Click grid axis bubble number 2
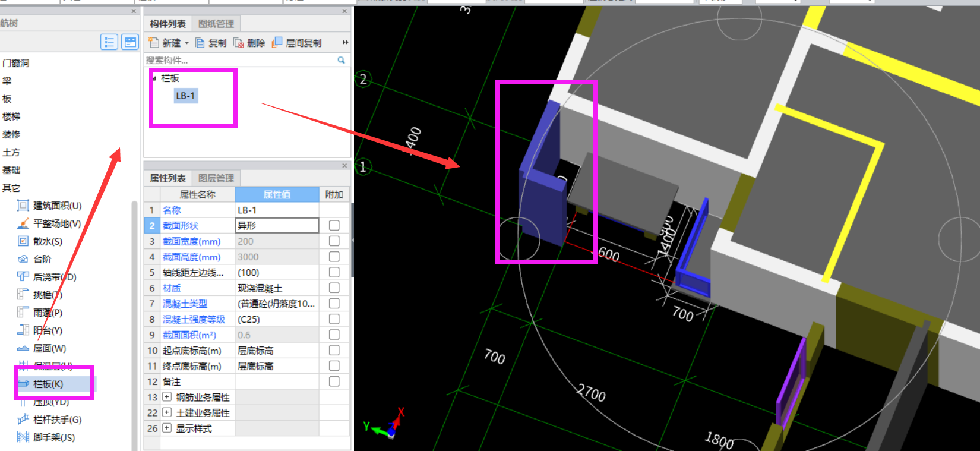 (363, 79)
